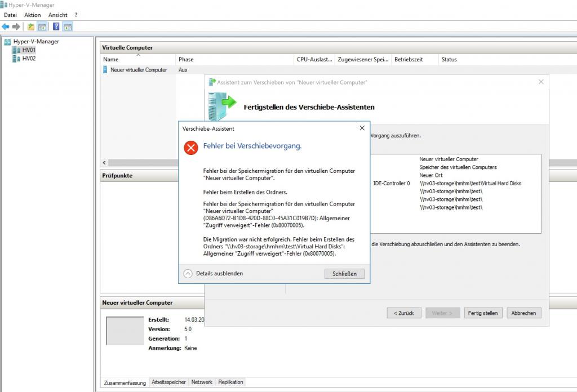Click the Fehler beim Erstellen des Ordners. text

pyautogui.click(x=245, y=192)
